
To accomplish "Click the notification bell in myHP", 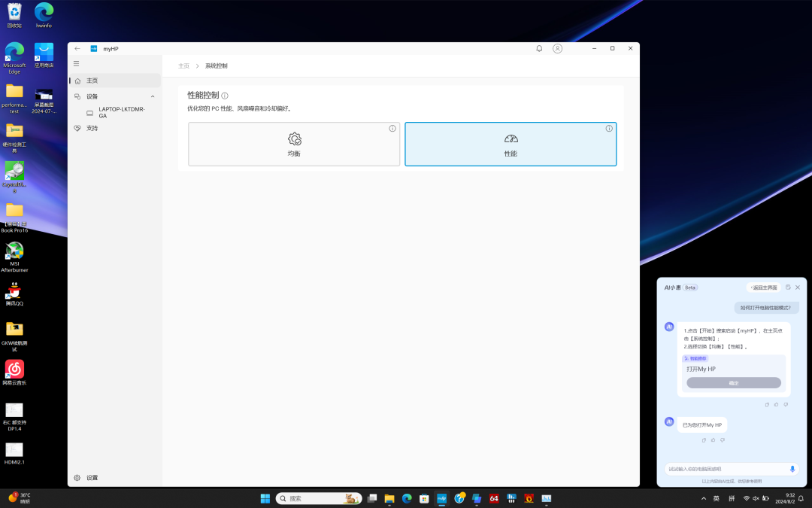I will pyautogui.click(x=539, y=48).
